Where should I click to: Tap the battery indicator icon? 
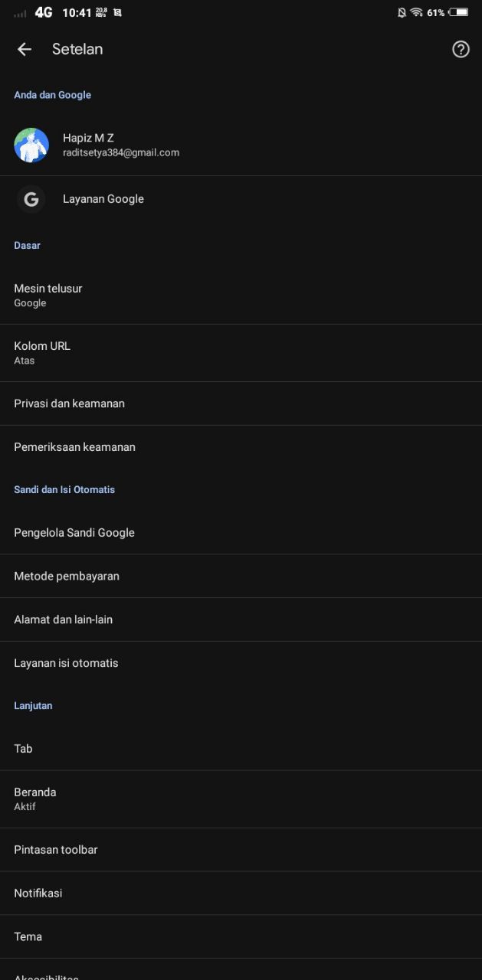tap(458, 13)
